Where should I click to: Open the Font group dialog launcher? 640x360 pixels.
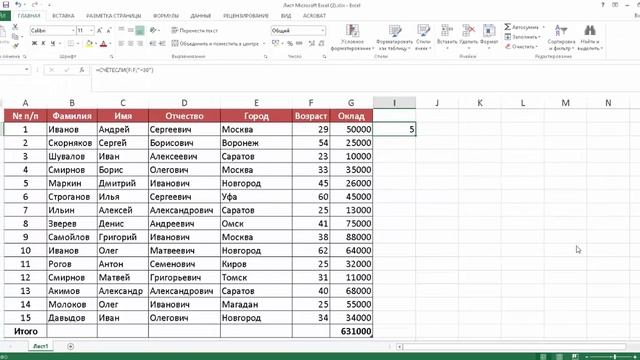pyautogui.click(x=111, y=57)
